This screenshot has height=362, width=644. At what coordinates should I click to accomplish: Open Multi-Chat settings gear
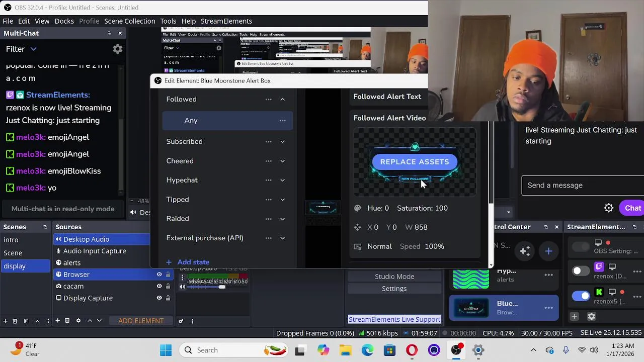[x=117, y=49]
